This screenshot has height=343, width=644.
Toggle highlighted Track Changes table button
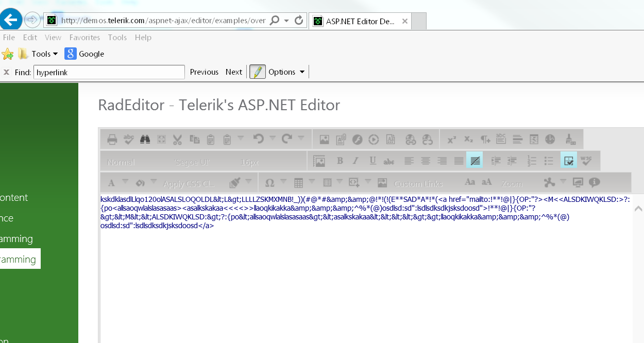click(569, 161)
